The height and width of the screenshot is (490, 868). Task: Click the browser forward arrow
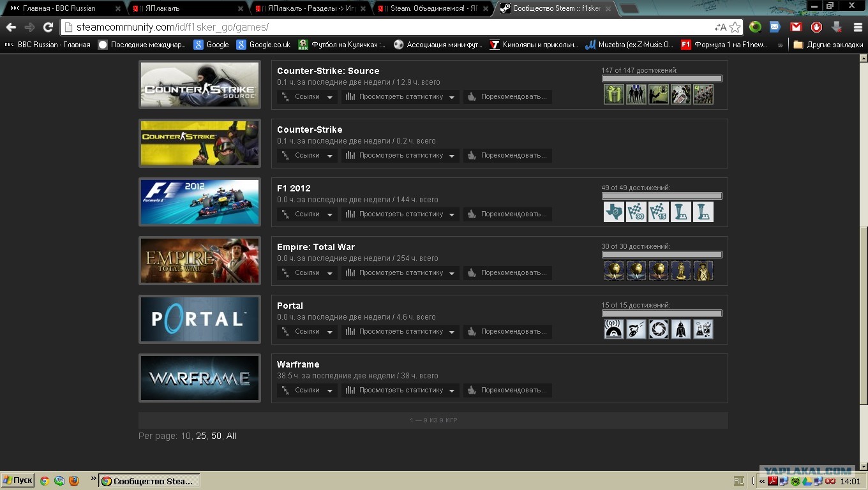(x=29, y=27)
